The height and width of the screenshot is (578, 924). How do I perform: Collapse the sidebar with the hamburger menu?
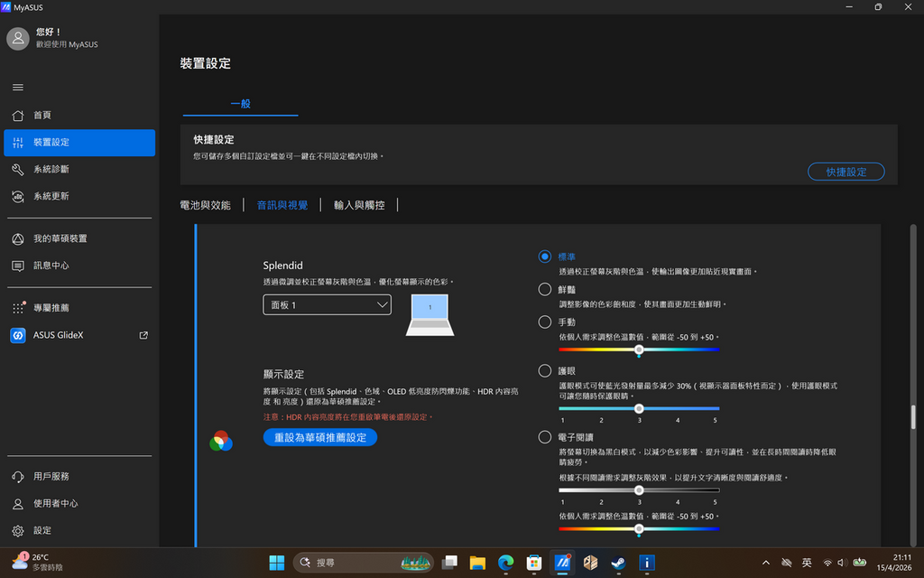click(x=17, y=87)
